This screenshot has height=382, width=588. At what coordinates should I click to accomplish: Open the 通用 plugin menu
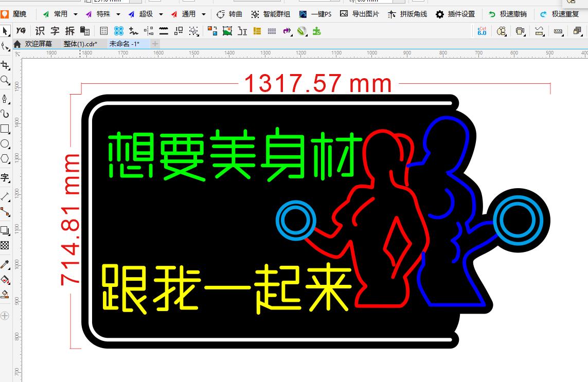[184, 14]
